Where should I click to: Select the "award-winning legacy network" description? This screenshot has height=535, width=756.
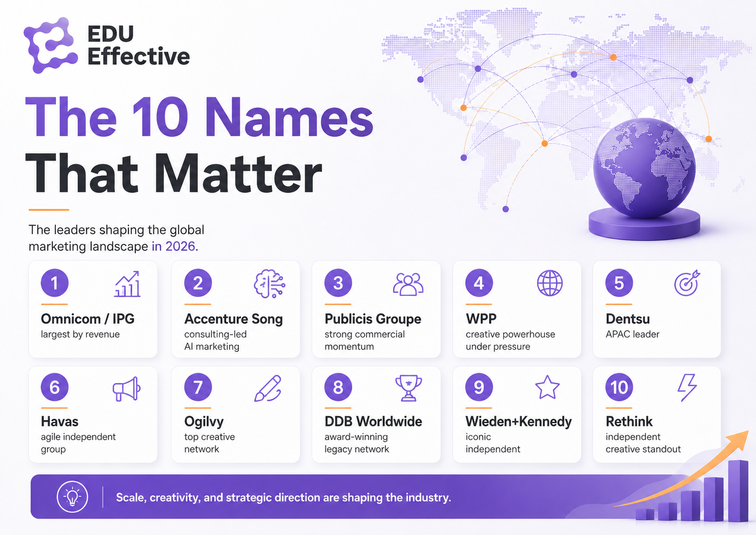pyautogui.click(x=357, y=443)
